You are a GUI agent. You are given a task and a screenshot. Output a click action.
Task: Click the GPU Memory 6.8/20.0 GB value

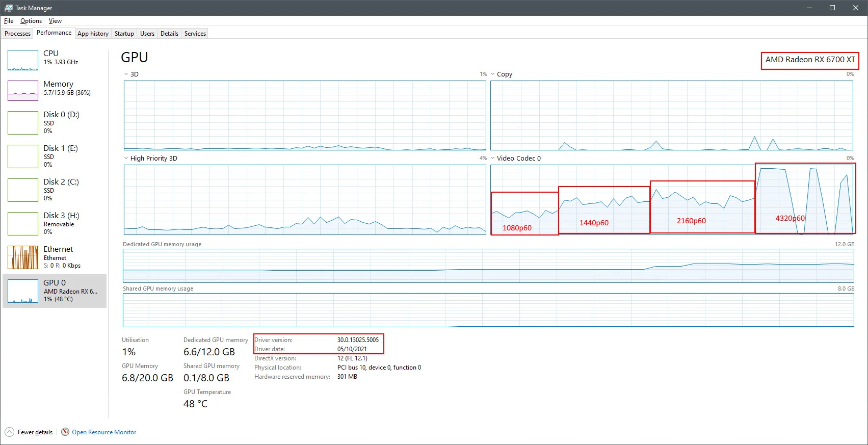147,378
